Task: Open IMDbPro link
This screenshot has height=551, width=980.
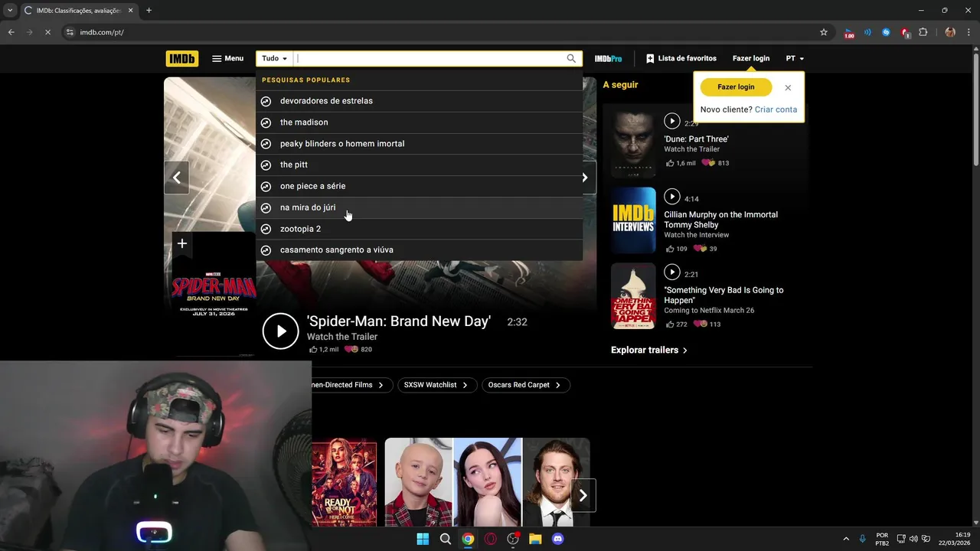Action: 608,58
